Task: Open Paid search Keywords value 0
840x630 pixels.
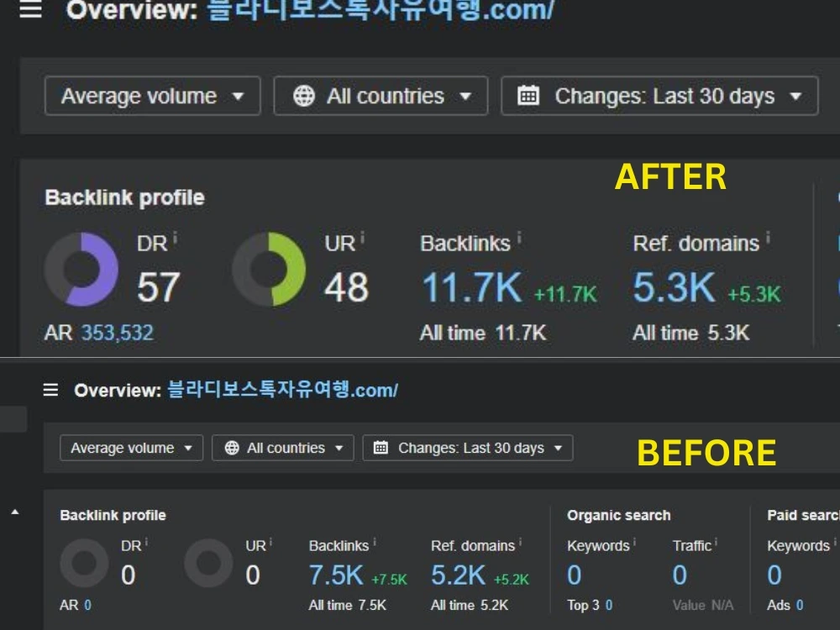Action: tap(774, 575)
